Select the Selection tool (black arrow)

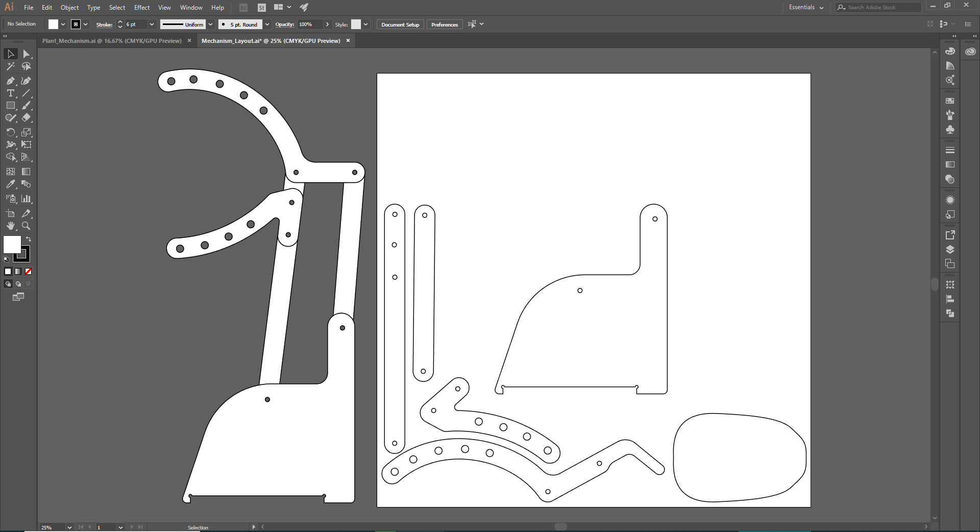coord(11,54)
